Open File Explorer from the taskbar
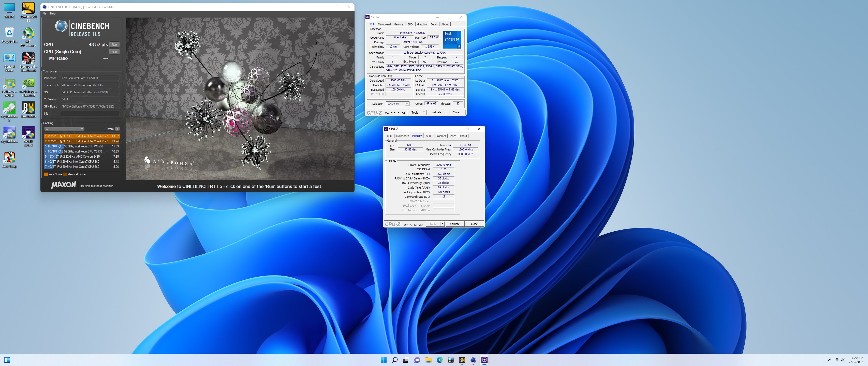The width and height of the screenshot is (868, 366). [428, 360]
